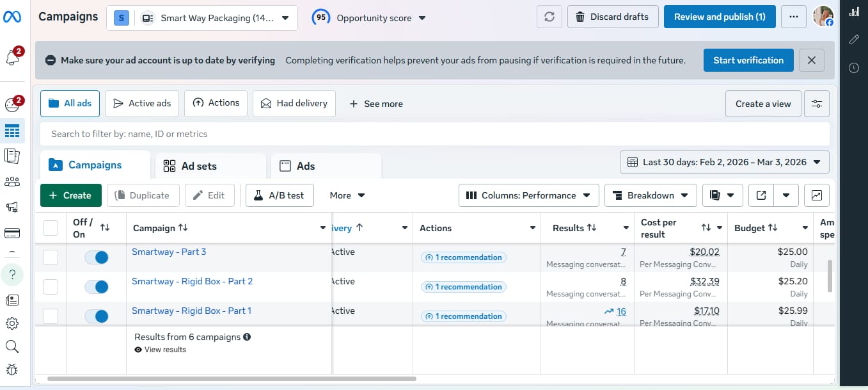Switch to the Ad sets tab
Image resolution: width=868 pixels, height=390 pixels.
coord(210,166)
